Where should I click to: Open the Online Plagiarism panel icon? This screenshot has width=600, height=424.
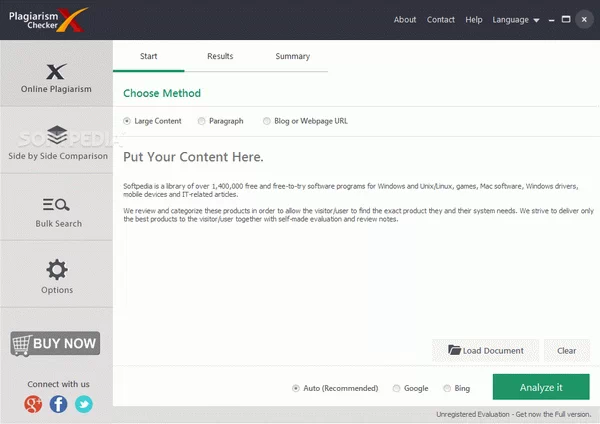click(56, 71)
